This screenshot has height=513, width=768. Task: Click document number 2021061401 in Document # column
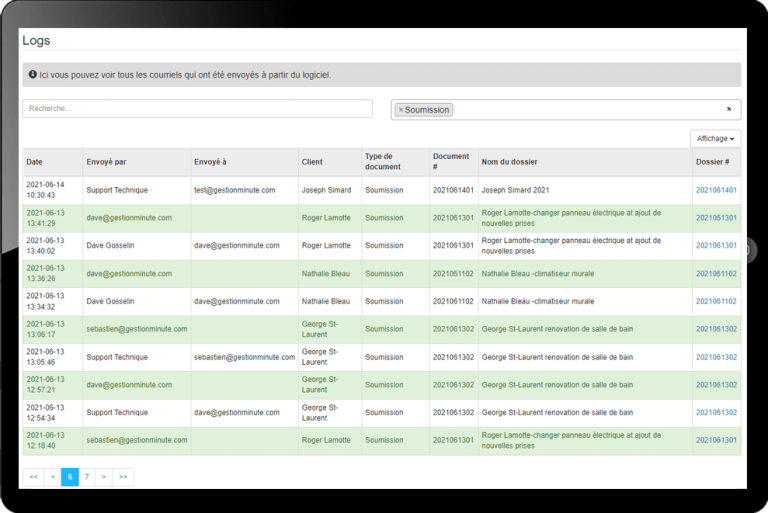[x=453, y=190]
